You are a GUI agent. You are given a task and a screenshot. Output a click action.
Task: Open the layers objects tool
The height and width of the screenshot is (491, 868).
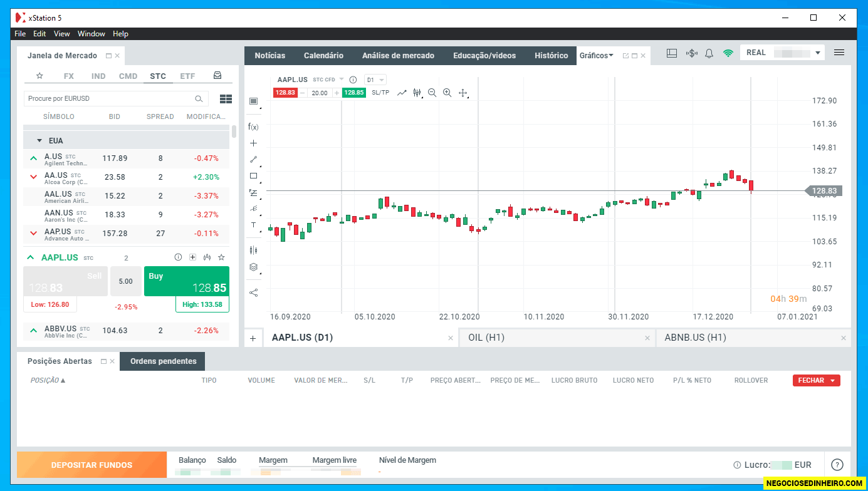click(253, 267)
